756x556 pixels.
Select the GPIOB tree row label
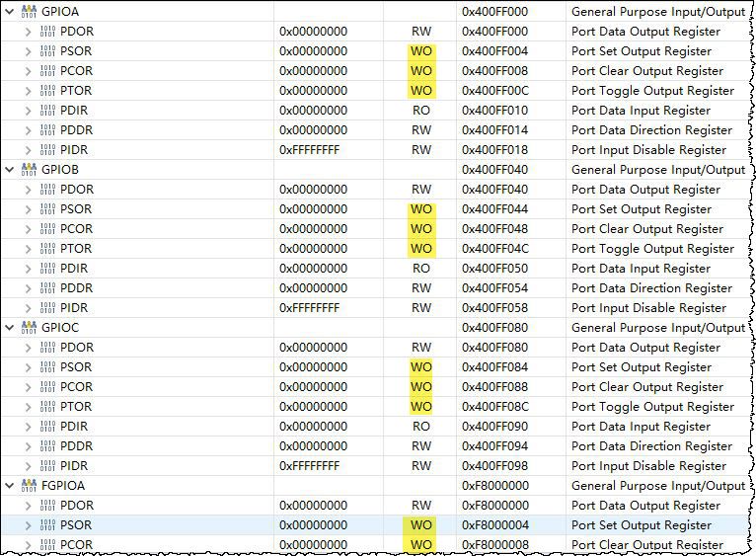coord(60,170)
